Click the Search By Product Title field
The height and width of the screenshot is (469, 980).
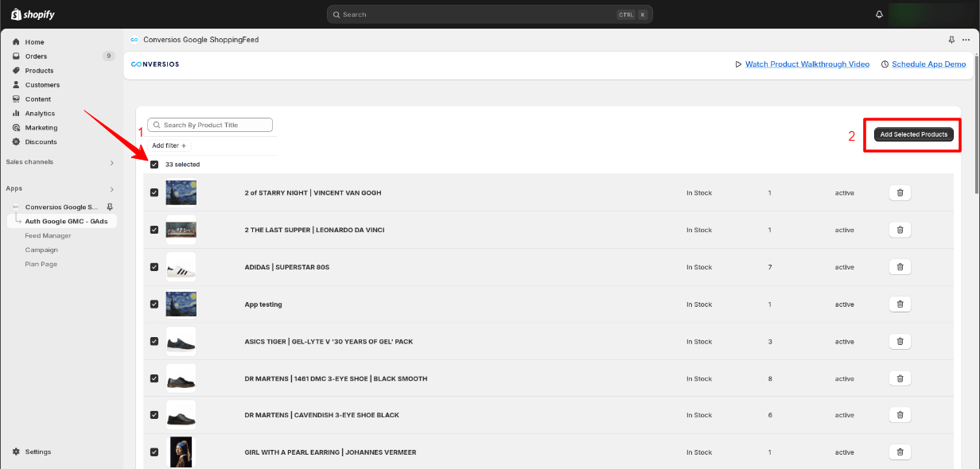[x=210, y=125]
